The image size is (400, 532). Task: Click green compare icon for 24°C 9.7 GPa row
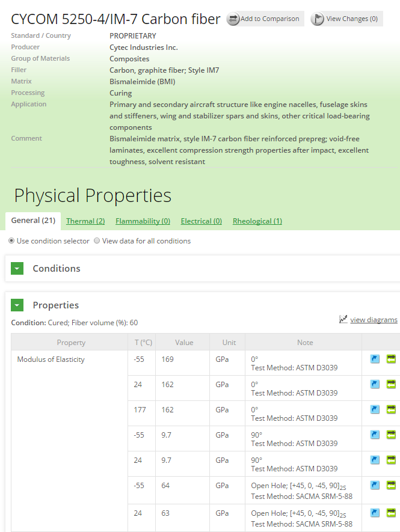click(391, 460)
